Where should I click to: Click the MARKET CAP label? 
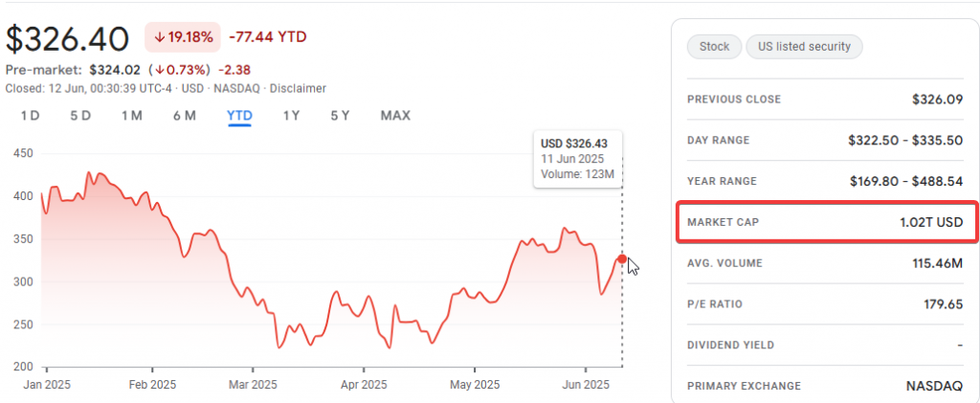click(724, 222)
